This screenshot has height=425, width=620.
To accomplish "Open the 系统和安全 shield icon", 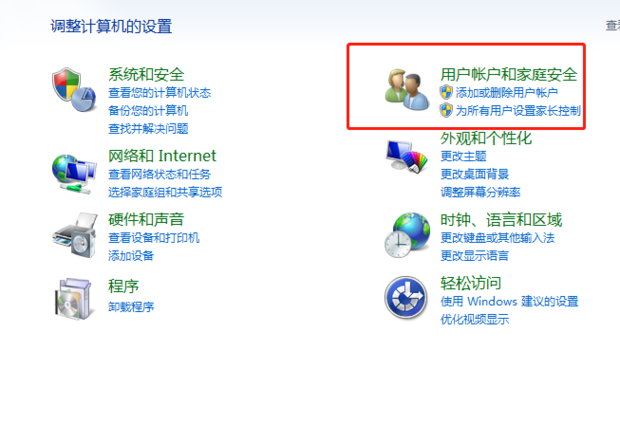I will [74, 90].
